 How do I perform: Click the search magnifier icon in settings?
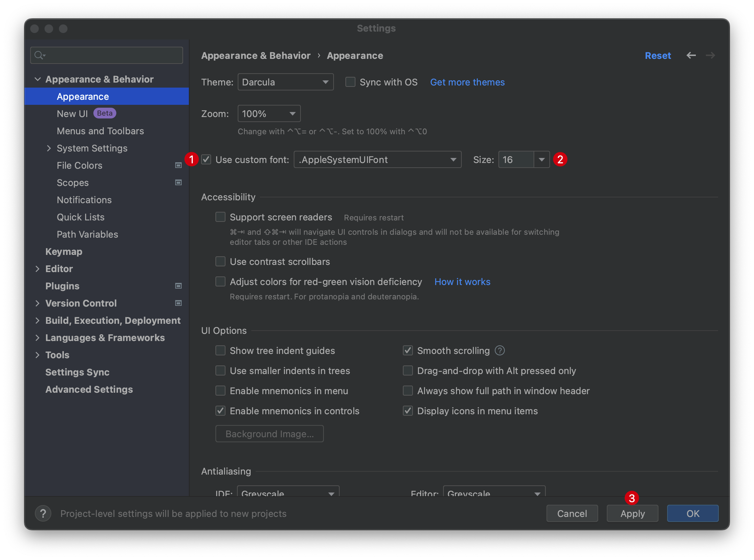click(39, 55)
